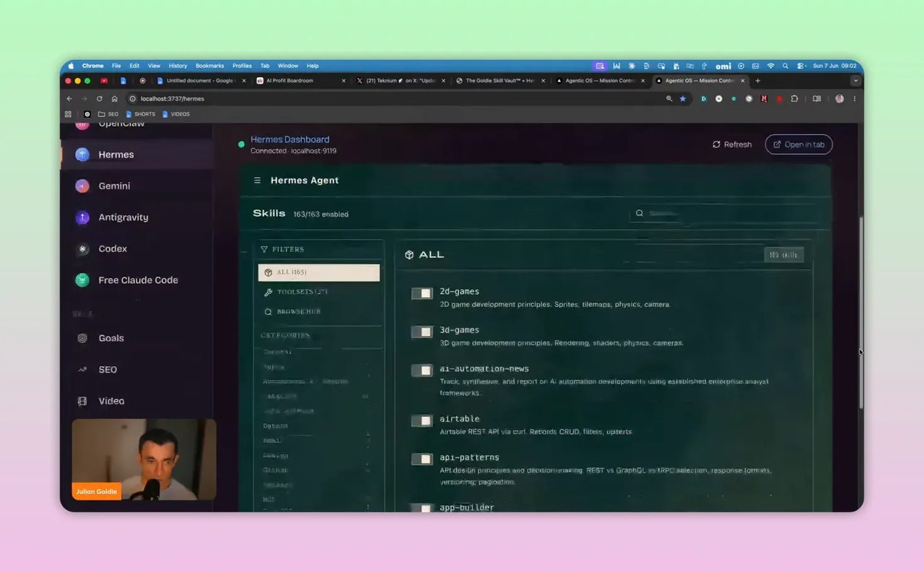Click the magnifier in the skills search box
Image resolution: width=924 pixels, height=572 pixels.
point(640,214)
